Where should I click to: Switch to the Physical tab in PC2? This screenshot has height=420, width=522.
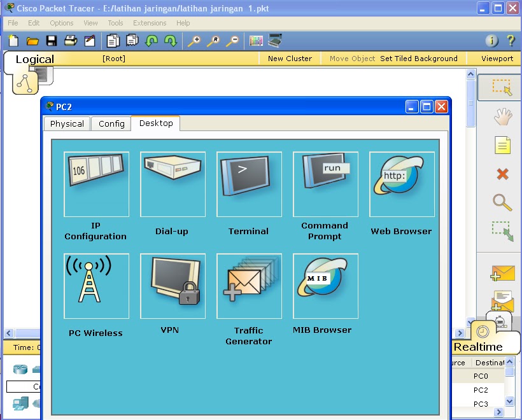click(67, 124)
